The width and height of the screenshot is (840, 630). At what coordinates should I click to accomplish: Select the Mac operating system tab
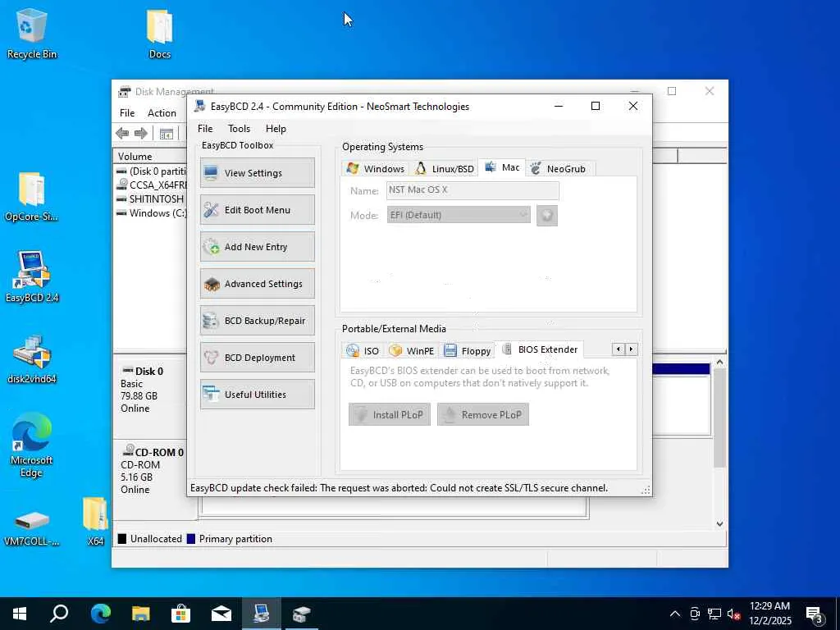point(502,167)
